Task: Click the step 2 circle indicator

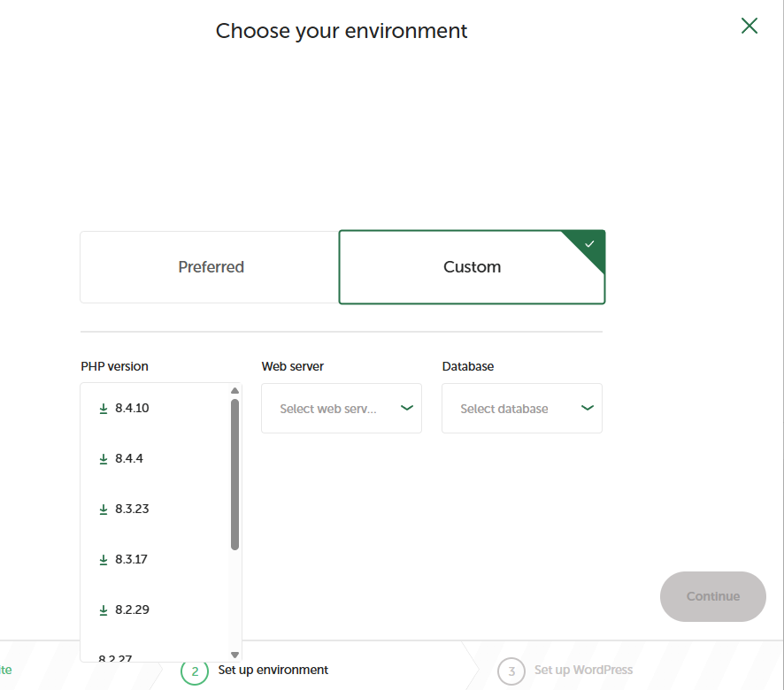Action: tap(195, 671)
